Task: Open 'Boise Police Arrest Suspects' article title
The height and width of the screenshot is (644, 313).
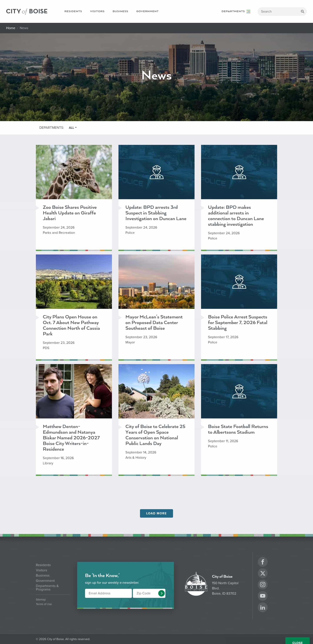Action: tap(238, 323)
